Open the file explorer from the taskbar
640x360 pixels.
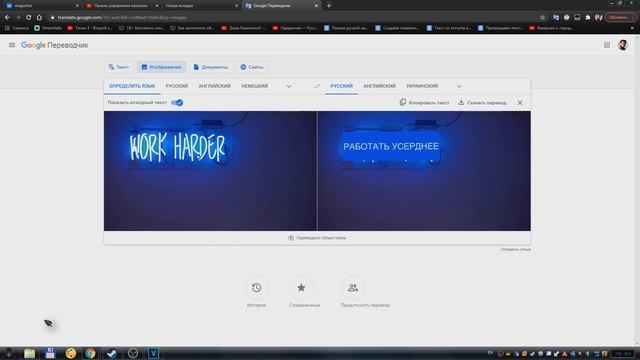(29, 353)
